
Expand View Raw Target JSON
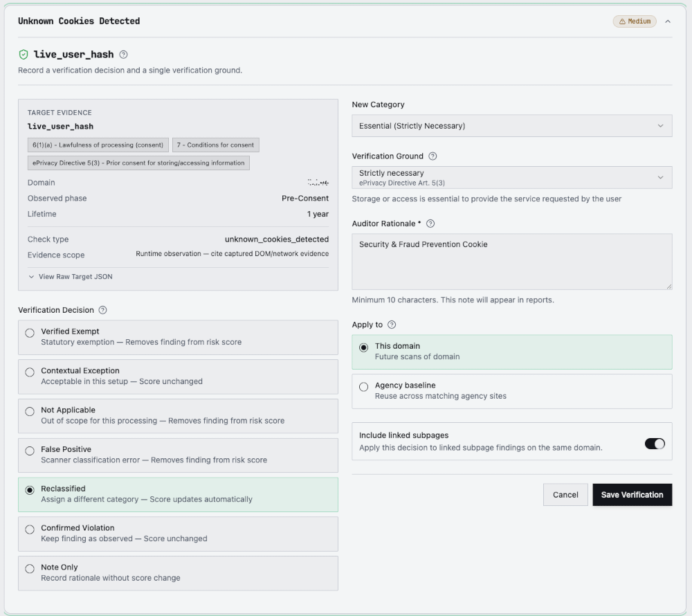(x=71, y=277)
